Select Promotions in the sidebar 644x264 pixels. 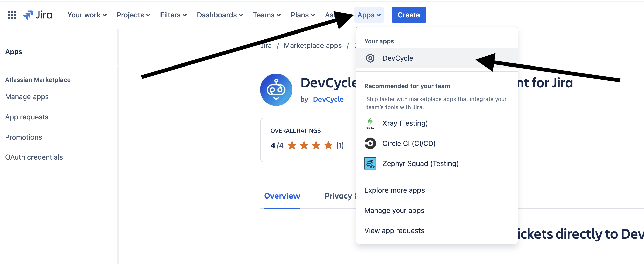point(23,137)
